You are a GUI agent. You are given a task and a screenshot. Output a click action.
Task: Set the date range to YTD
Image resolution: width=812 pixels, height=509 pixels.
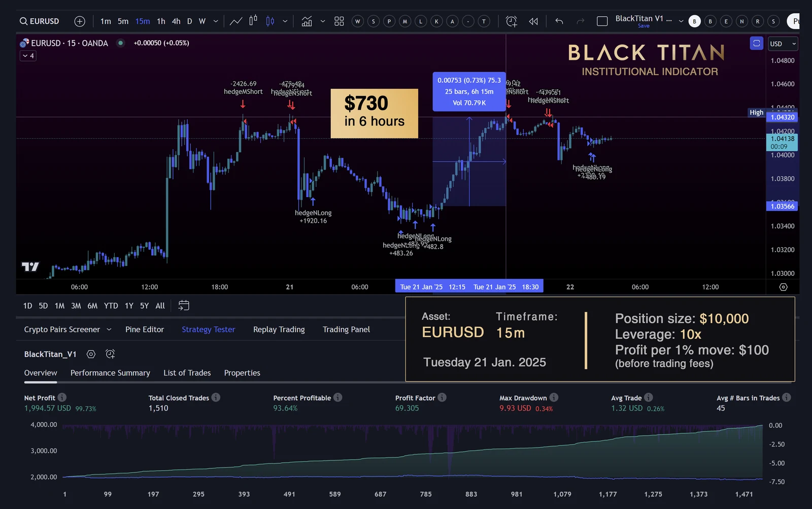point(111,306)
